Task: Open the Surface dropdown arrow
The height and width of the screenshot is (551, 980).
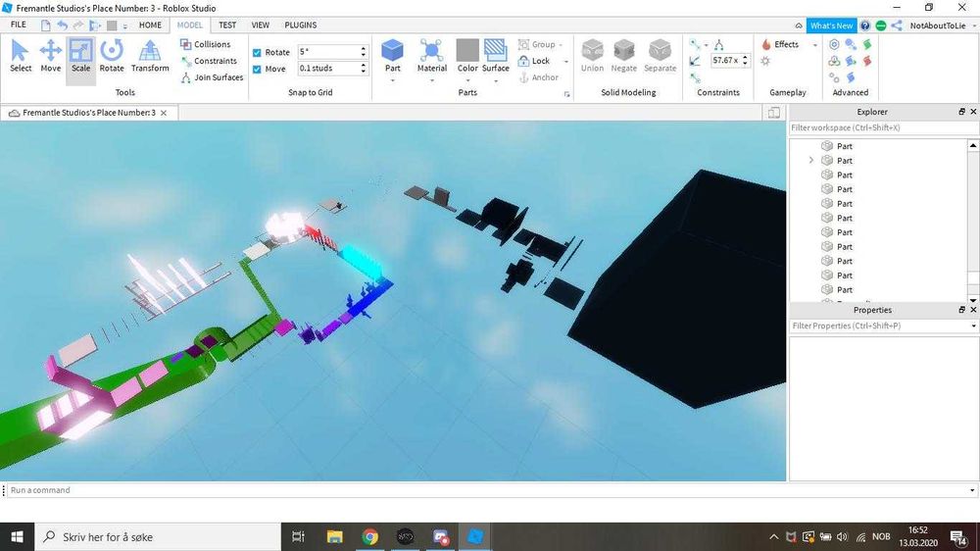Action: coord(496,80)
